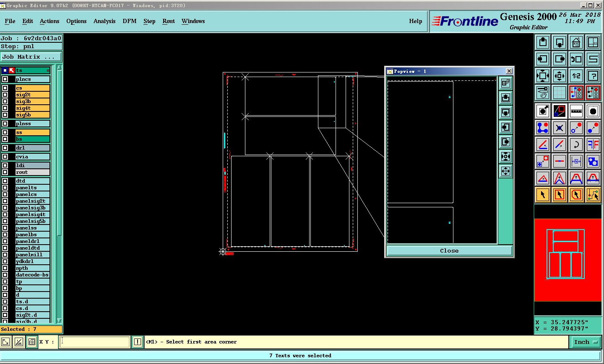Click the Popview pan up icon
604x364 pixels.
[x=505, y=98]
